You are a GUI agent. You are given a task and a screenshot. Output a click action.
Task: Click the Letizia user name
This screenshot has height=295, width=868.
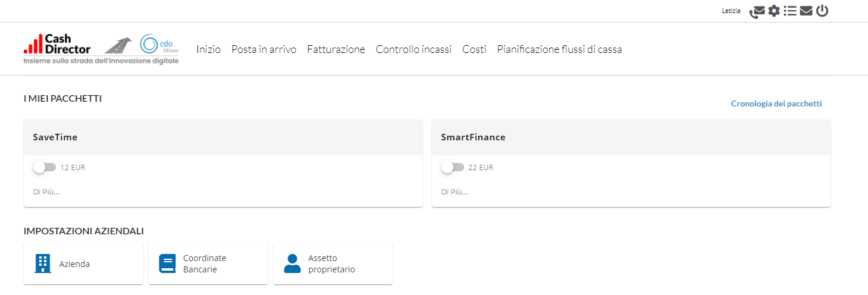click(x=731, y=11)
